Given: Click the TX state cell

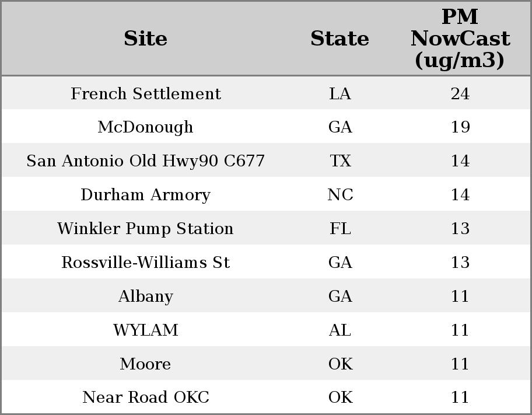Looking at the screenshot, I should click(340, 161).
